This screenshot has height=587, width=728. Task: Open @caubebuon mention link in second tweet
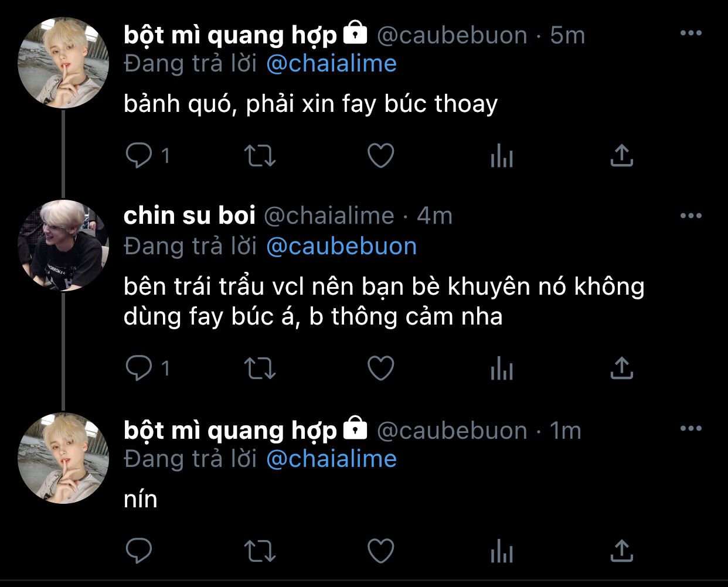(x=341, y=247)
